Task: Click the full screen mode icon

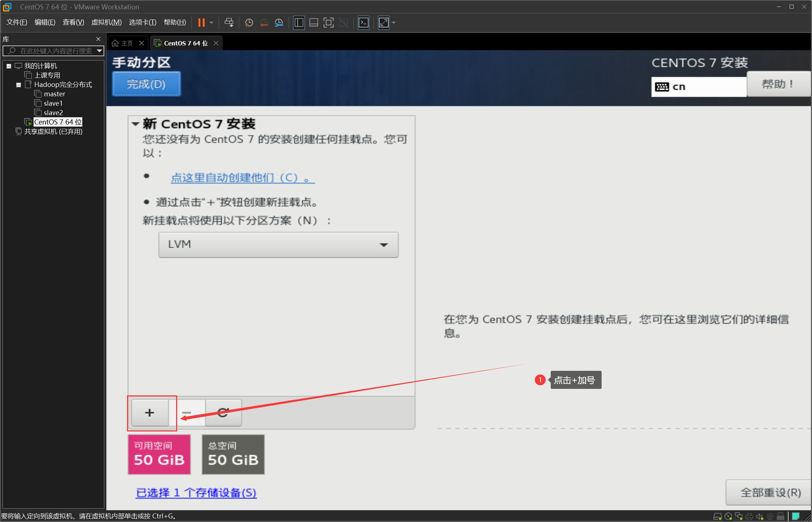Action: click(x=328, y=23)
